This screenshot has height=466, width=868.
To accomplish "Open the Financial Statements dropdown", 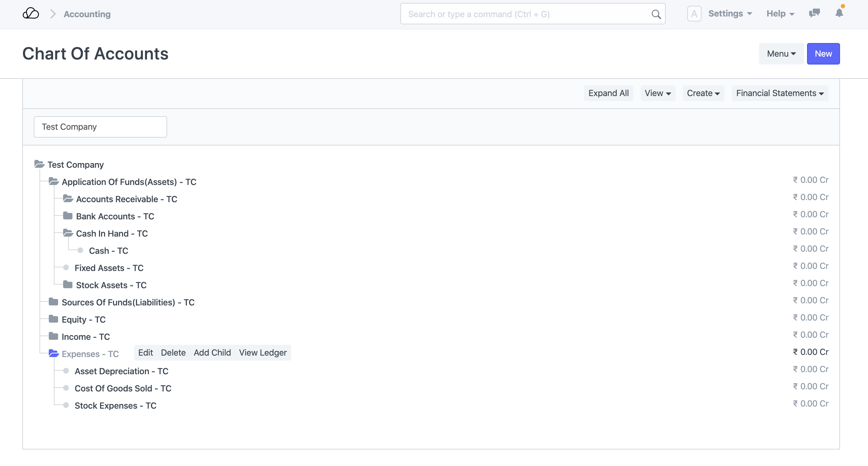I will [780, 93].
